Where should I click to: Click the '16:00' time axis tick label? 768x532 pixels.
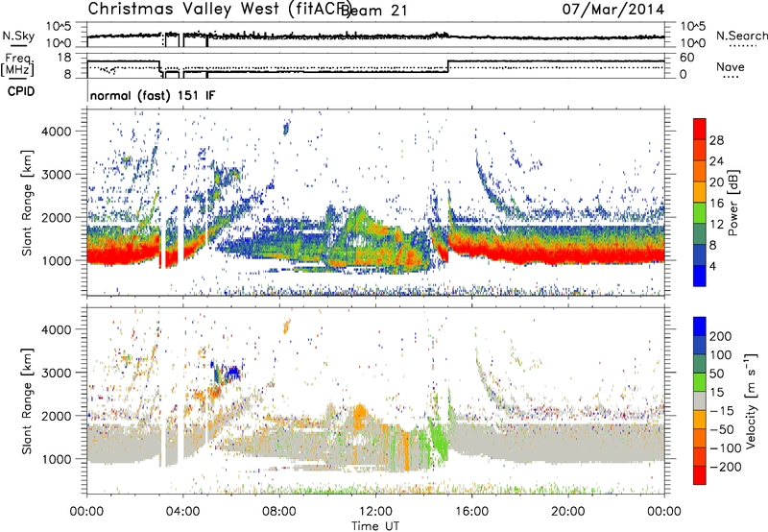coord(471,512)
